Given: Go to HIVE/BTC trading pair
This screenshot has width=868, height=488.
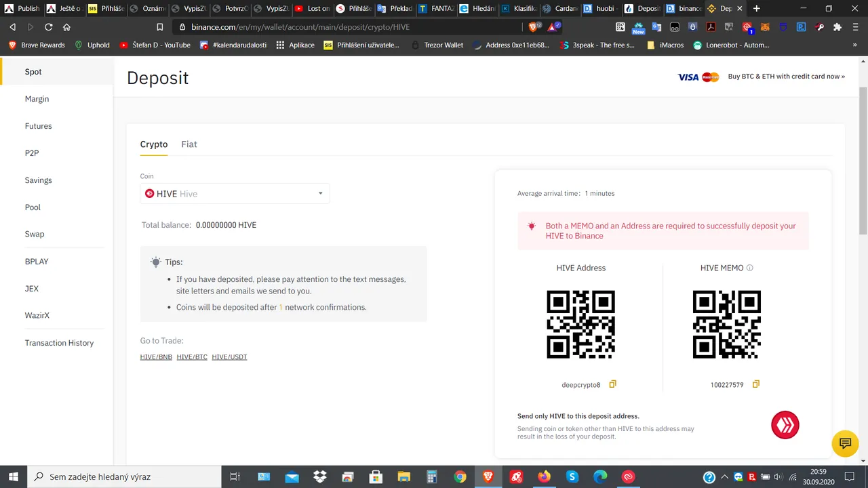Looking at the screenshot, I should point(192,357).
